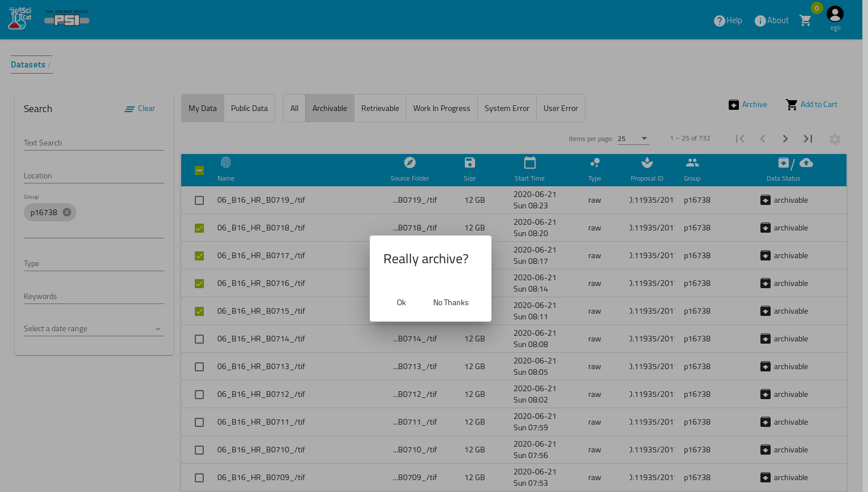Click Group column people icon
The width and height of the screenshot is (868, 492).
(x=692, y=163)
